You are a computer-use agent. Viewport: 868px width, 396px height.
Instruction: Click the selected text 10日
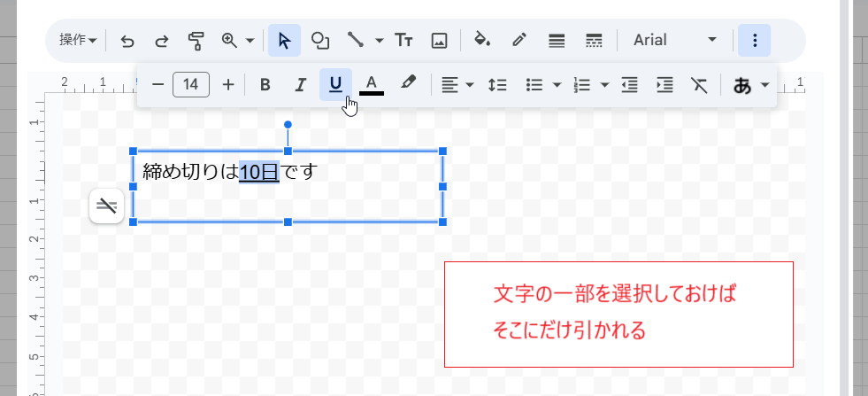click(x=259, y=172)
